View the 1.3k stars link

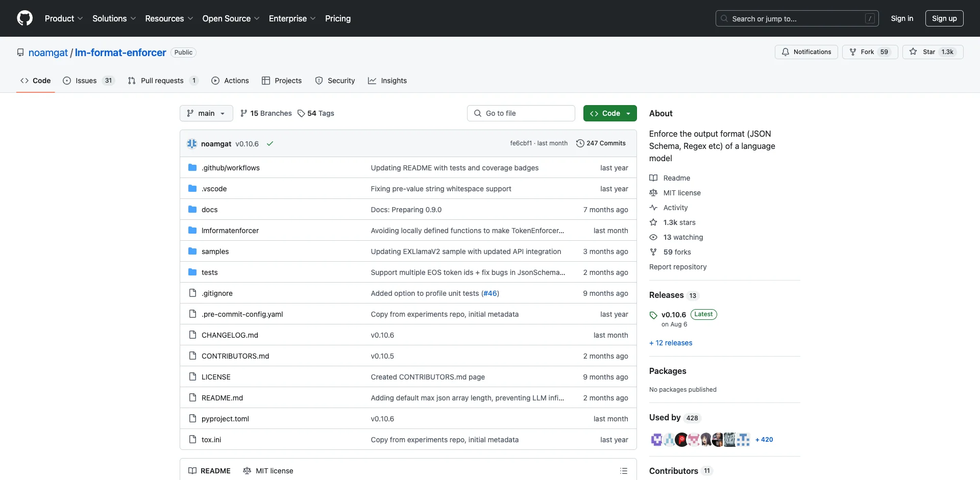coord(672,222)
